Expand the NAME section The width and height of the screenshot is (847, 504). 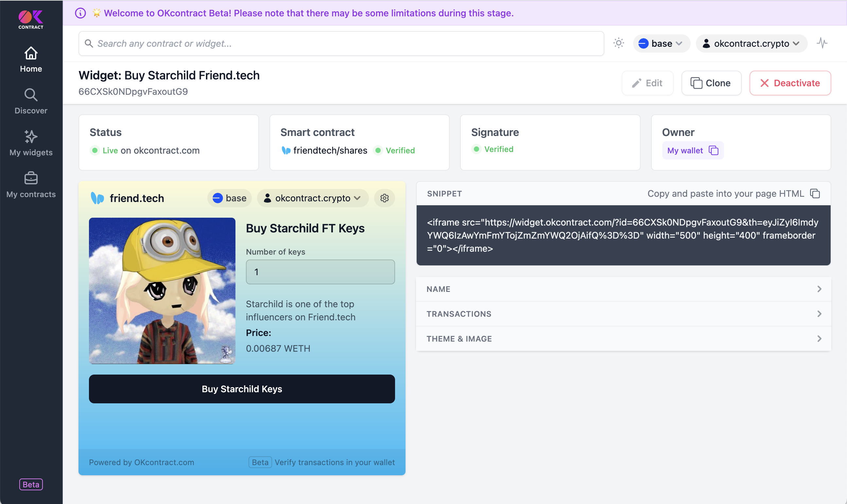tap(623, 289)
